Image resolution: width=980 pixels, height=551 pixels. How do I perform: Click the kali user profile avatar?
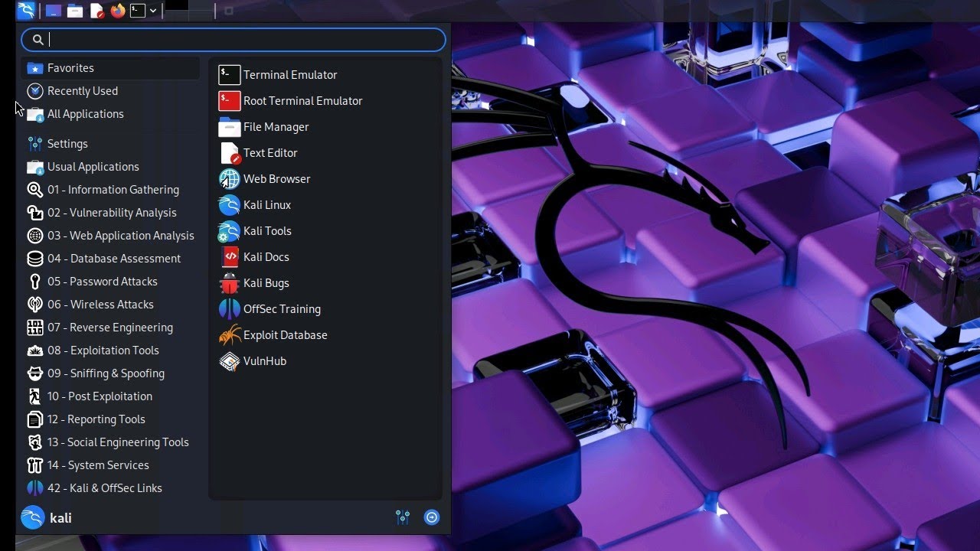(x=32, y=518)
